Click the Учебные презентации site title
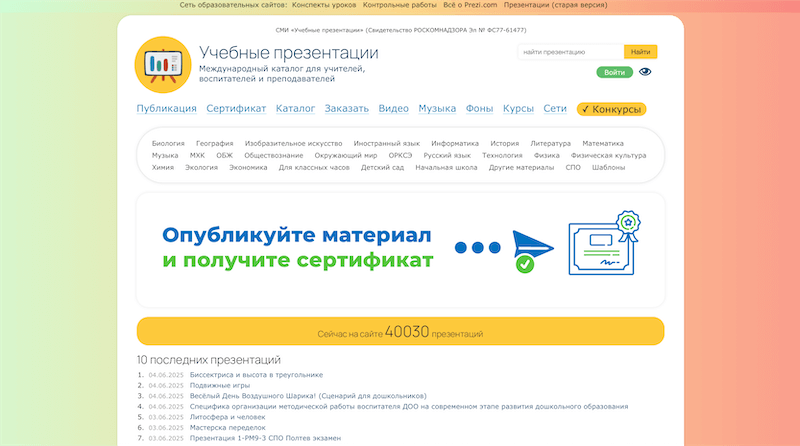Image resolution: width=800 pixels, height=446 pixels. [x=289, y=53]
